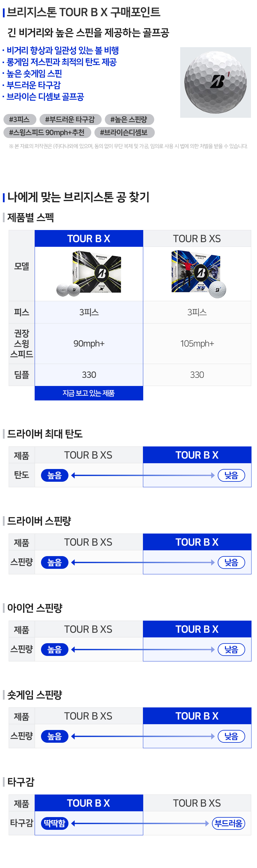Click 높음 pill in 드라이버 스핀량 row

click(55, 562)
